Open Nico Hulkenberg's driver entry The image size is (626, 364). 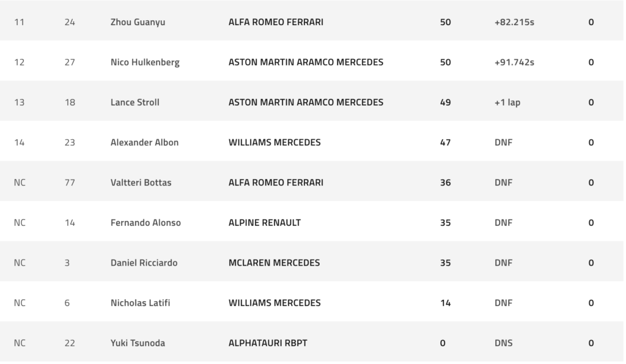pyautogui.click(x=145, y=62)
